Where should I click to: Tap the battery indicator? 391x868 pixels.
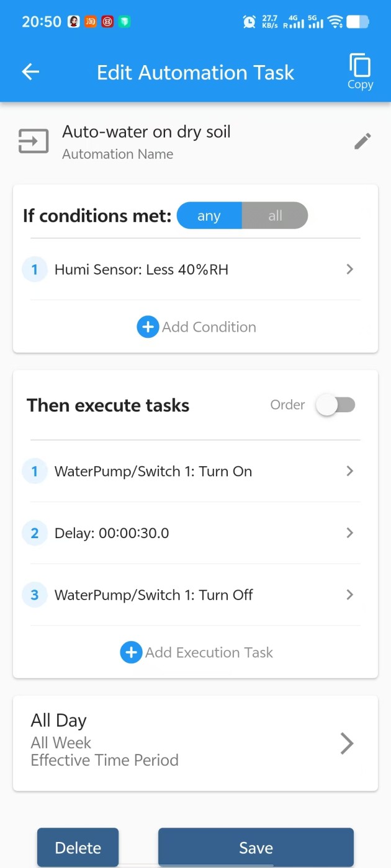point(357,21)
